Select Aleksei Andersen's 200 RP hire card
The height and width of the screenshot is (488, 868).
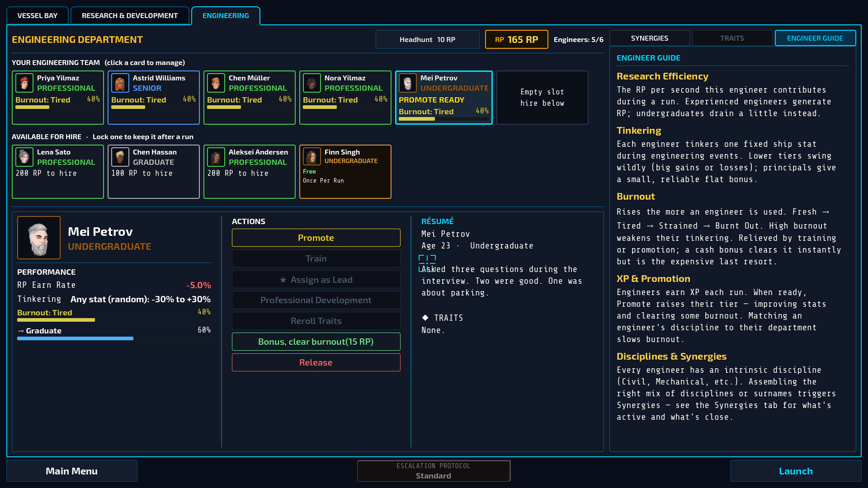pos(250,172)
